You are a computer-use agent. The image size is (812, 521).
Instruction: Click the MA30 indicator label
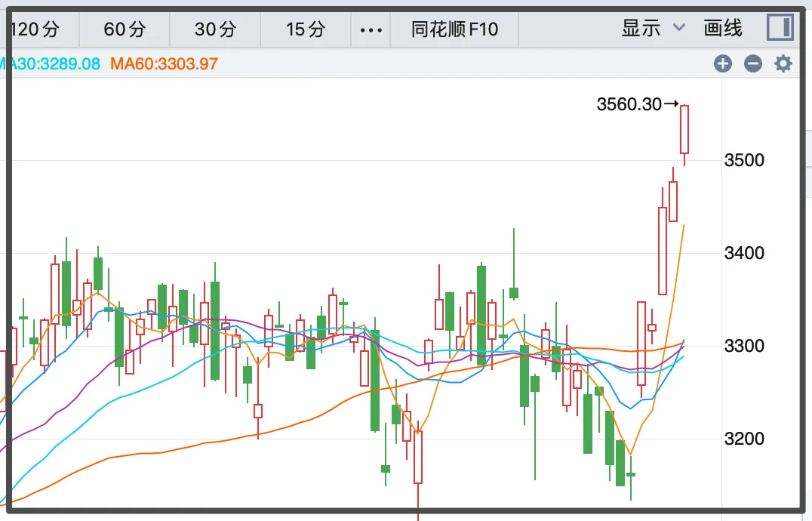50,63
